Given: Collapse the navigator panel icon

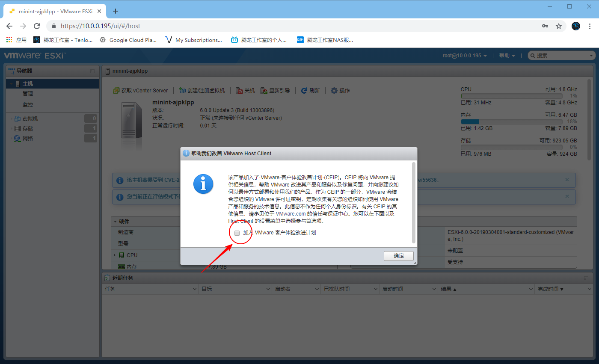Looking at the screenshot, I should point(92,71).
